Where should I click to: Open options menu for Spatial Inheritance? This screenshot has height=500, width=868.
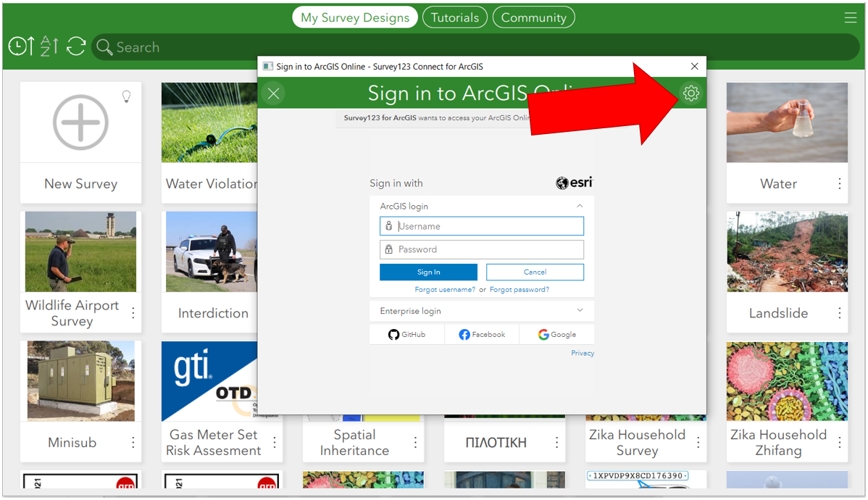[415, 443]
